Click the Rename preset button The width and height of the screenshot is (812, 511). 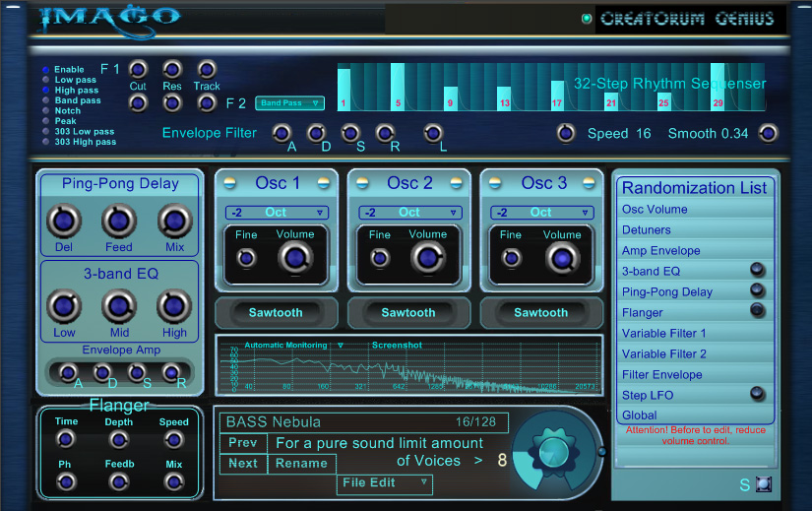(301, 464)
